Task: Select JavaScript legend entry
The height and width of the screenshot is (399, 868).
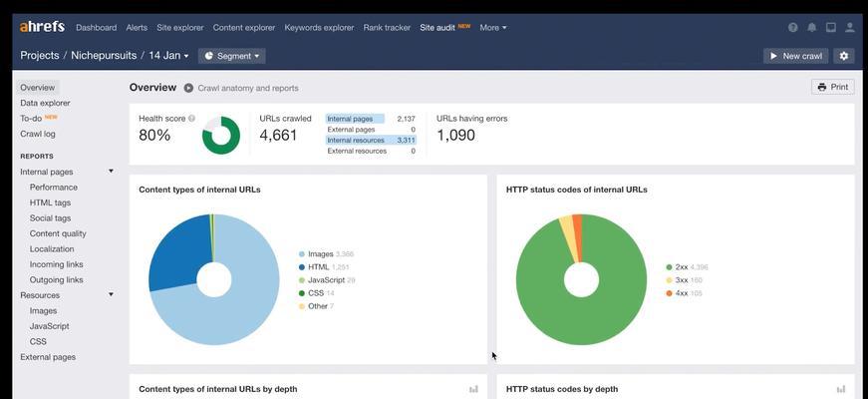Action: [327, 280]
